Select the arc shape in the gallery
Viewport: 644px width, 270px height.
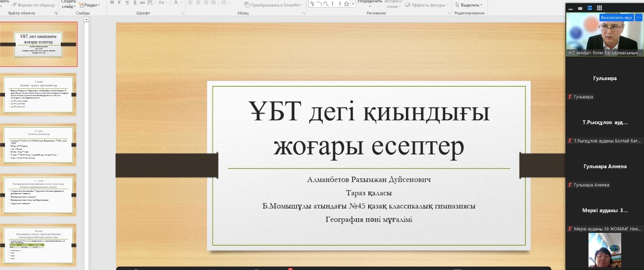[320, 4]
